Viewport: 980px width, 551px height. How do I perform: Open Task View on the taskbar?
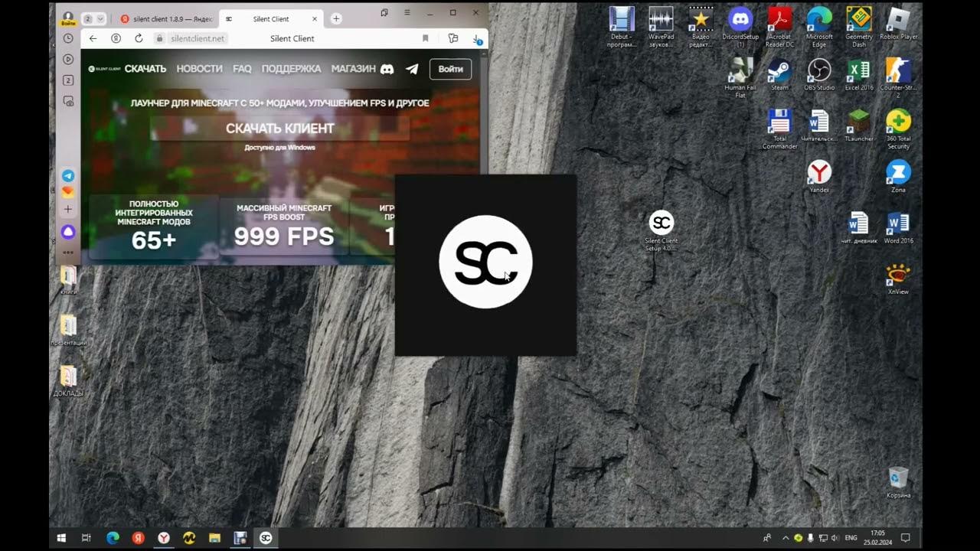click(87, 538)
